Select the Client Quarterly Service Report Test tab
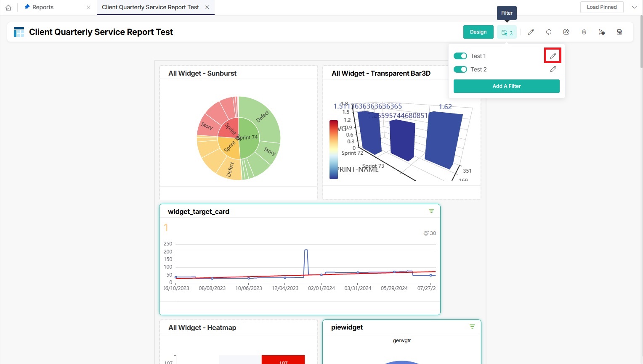Image resolution: width=643 pixels, height=364 pixels. point(150,7)
